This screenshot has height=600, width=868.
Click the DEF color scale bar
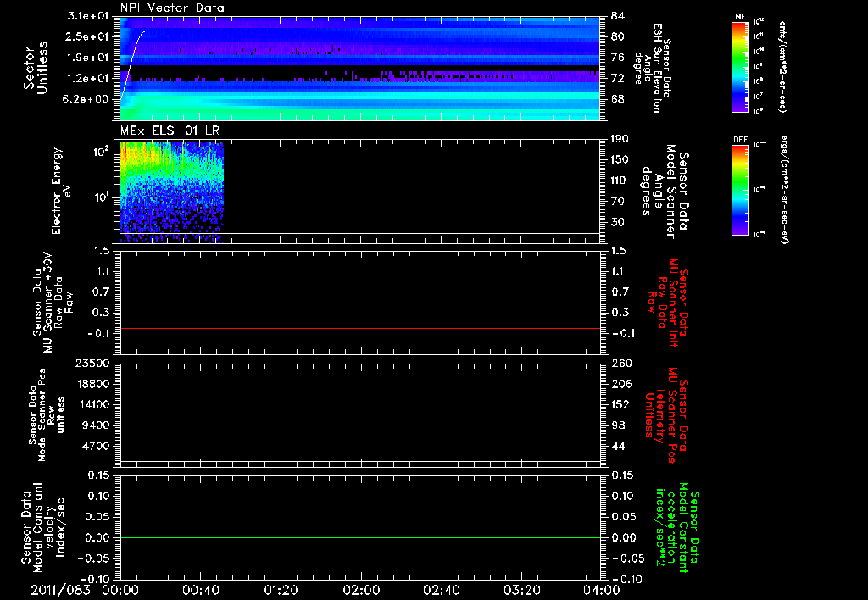click(x=740, y=190)
